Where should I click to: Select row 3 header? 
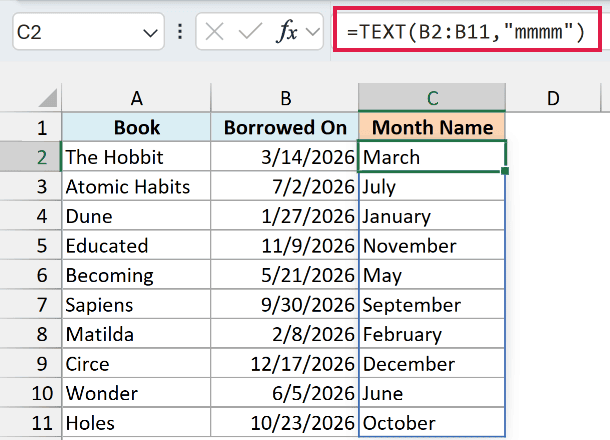[31, 186]
